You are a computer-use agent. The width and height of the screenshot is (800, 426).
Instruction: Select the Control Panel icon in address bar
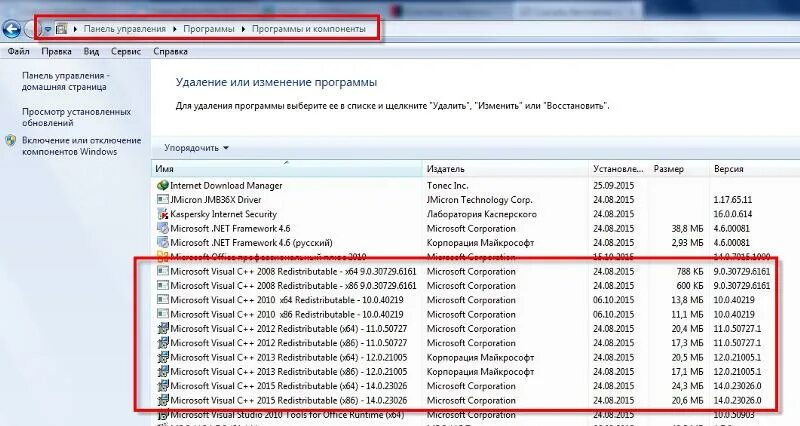click(x=61, y=29)
